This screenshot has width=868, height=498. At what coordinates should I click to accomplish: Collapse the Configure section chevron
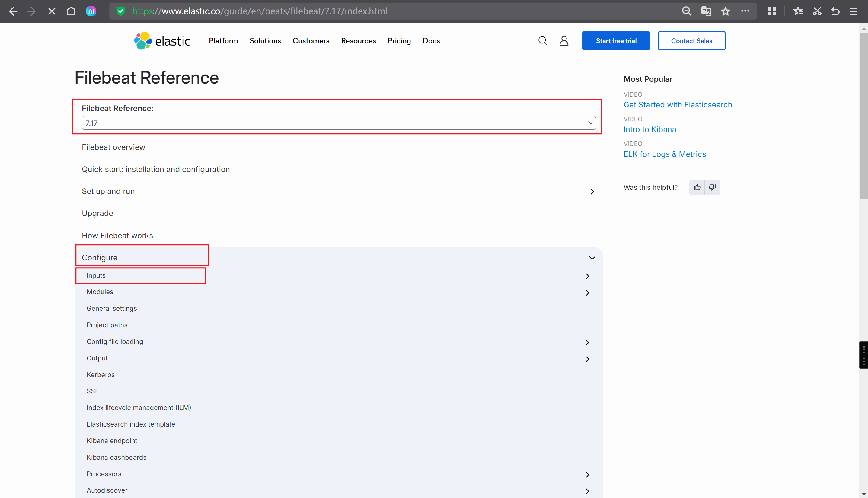pos(592,258)
